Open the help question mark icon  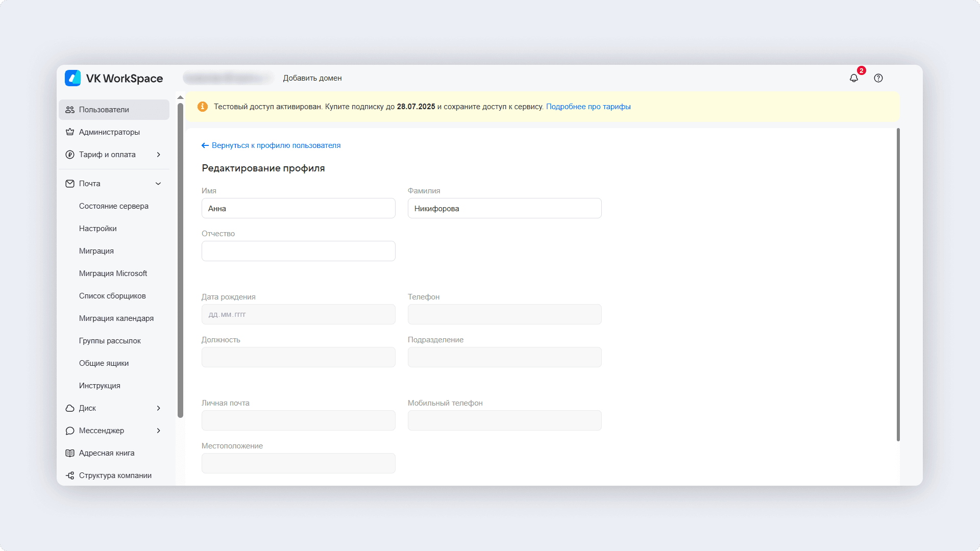(x=878, y=78)
